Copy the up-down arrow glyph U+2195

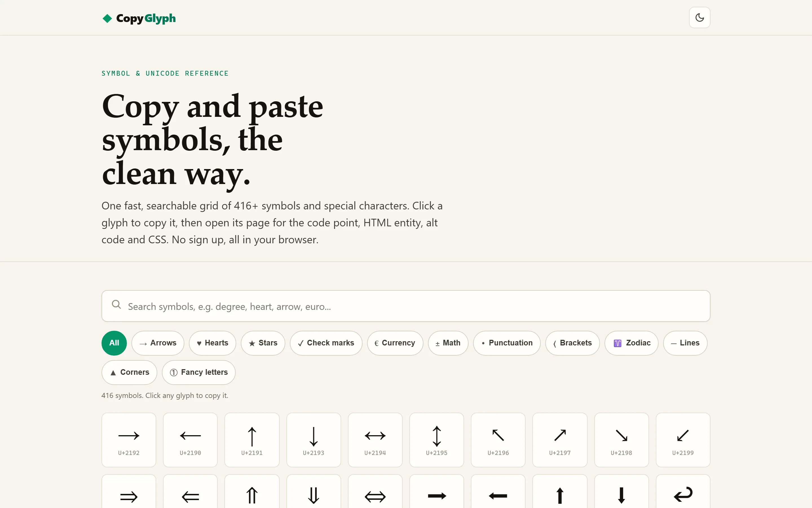pyautogui.click(x=436, y=440)
